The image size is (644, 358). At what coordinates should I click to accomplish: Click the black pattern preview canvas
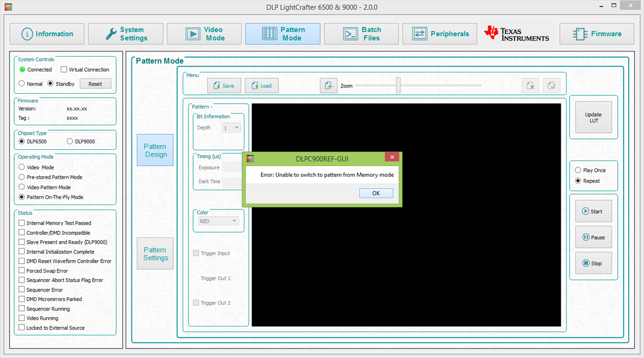coord(406,215)
